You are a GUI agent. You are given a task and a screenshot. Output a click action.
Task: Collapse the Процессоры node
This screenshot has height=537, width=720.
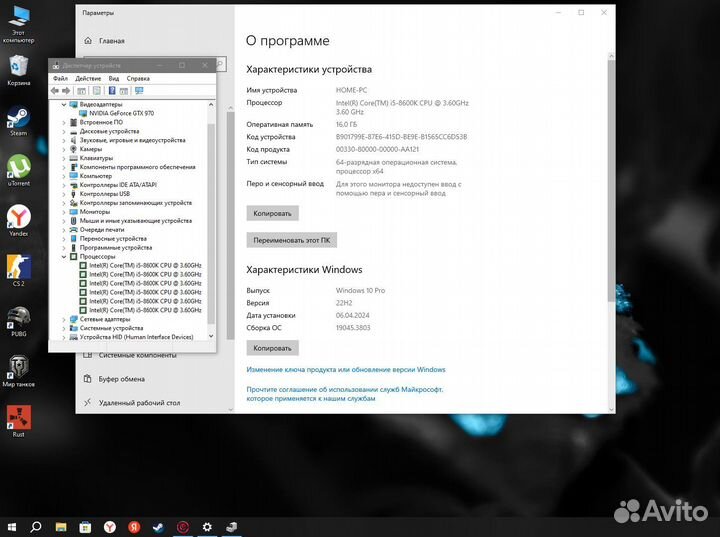click(64, 257)
